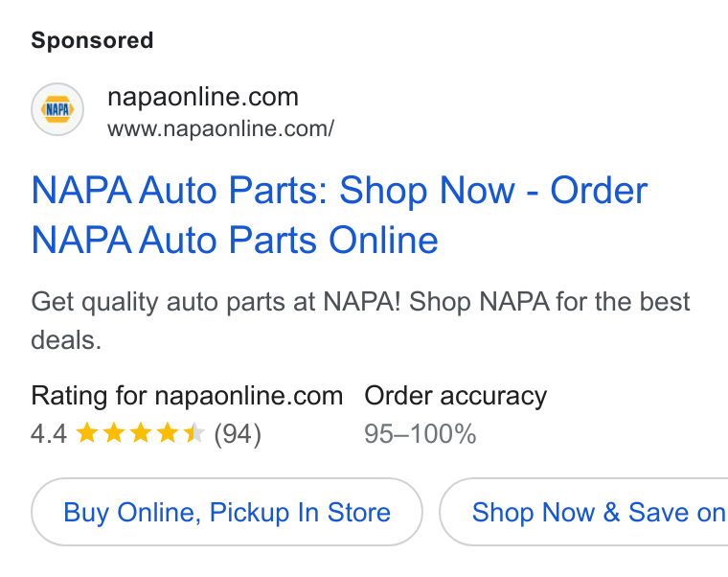
Task: Click the 95–100% accuracy value
Action: (421, 434)
